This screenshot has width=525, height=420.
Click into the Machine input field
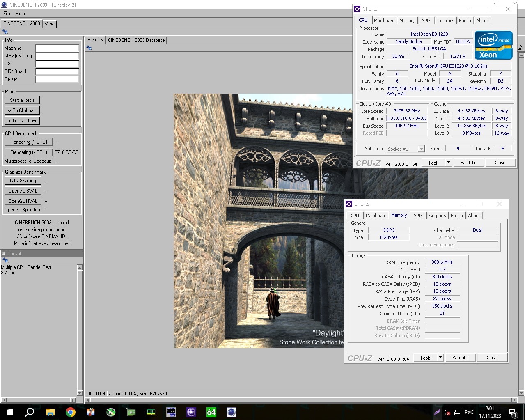[57, 48]
